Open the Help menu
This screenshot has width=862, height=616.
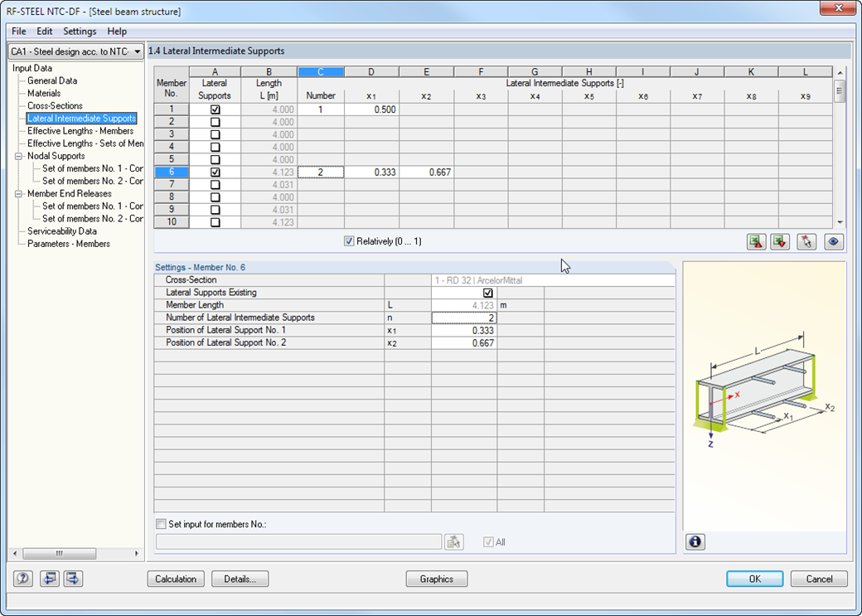pos(117,32)
